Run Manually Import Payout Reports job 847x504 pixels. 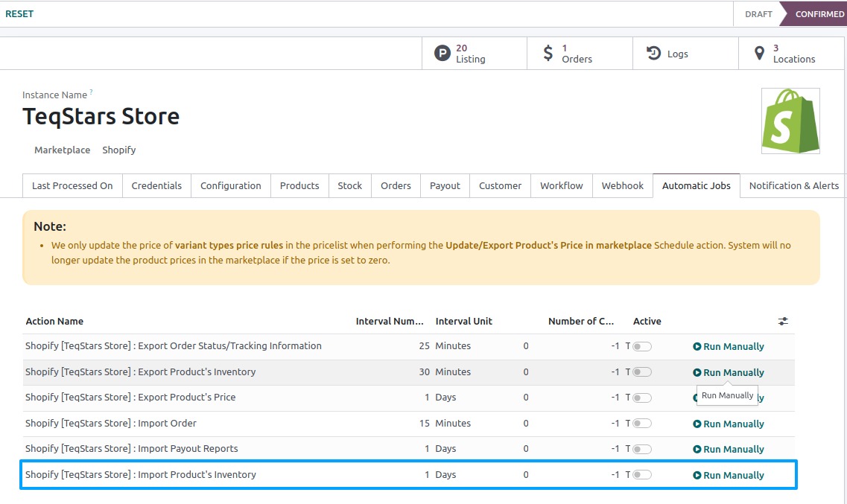click(x=728, y=449)
